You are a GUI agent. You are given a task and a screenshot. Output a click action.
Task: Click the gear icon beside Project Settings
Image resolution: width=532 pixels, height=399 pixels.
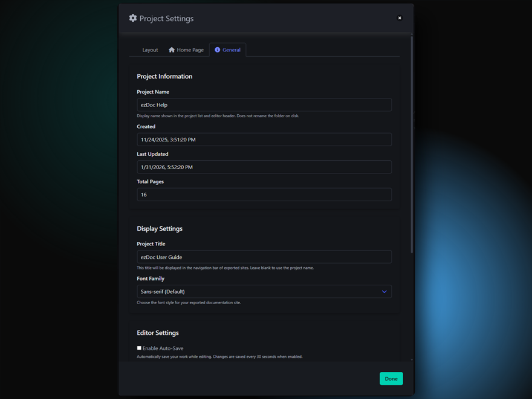(133, 18)
